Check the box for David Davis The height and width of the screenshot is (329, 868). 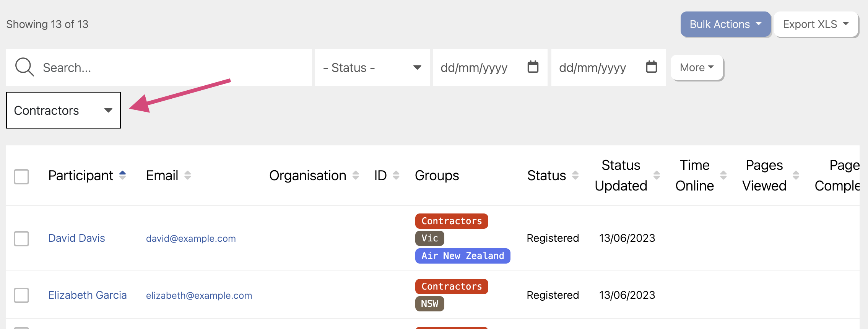(x=21, y=238)
